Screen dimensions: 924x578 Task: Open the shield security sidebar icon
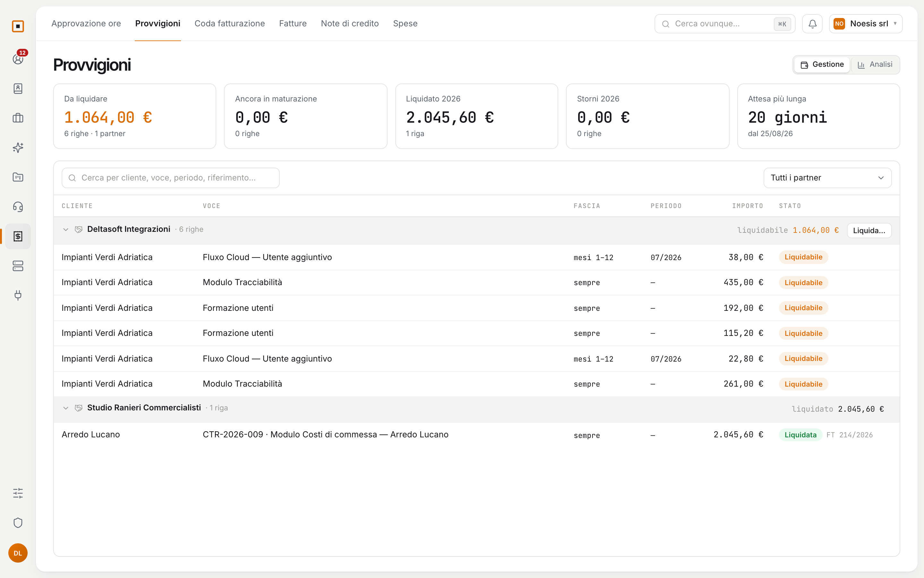[x=18, y=522]
